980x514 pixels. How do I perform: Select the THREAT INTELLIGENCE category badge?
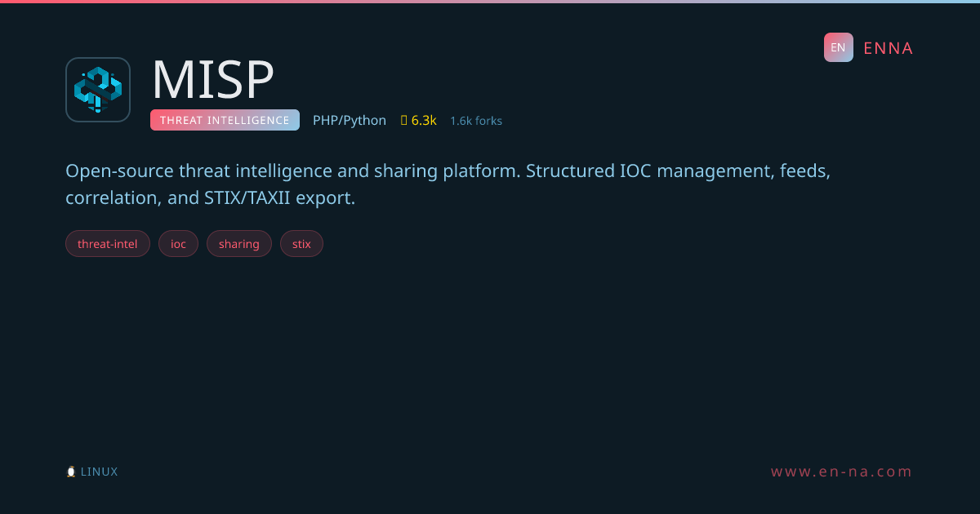coord(225,120)
